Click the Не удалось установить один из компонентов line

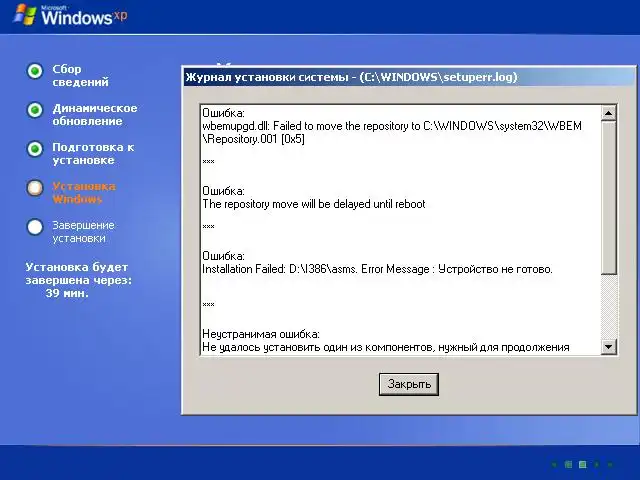(386, 347)
